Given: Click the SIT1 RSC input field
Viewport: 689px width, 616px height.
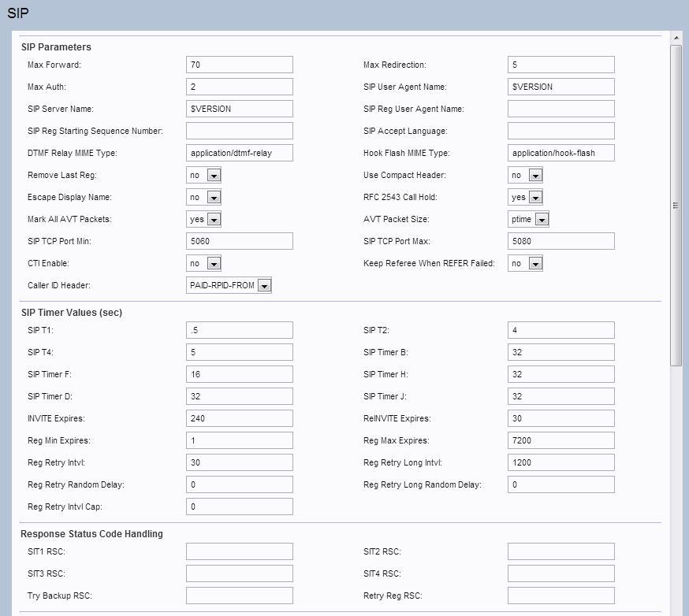Looking at the screenshot, I should [x=240, y=551].
